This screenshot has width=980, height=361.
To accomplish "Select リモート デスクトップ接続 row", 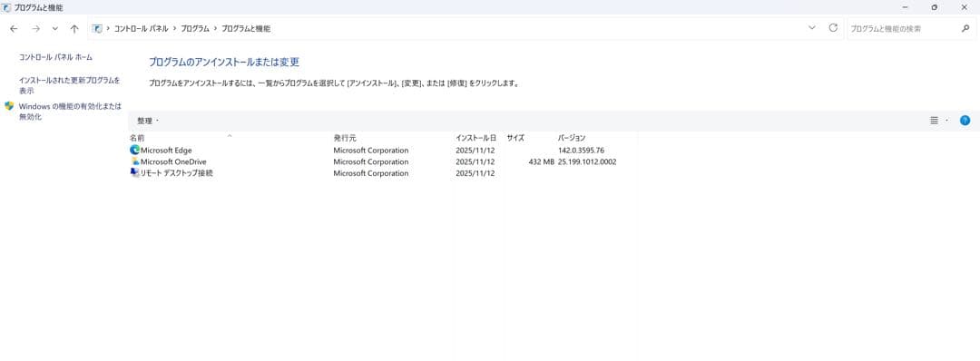I will 383,173.
